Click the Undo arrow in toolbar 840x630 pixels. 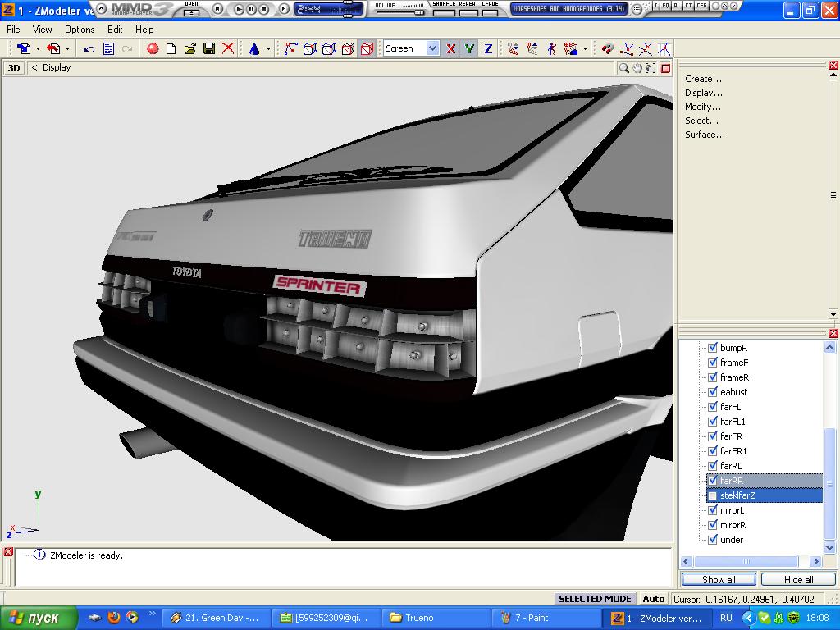89,49
